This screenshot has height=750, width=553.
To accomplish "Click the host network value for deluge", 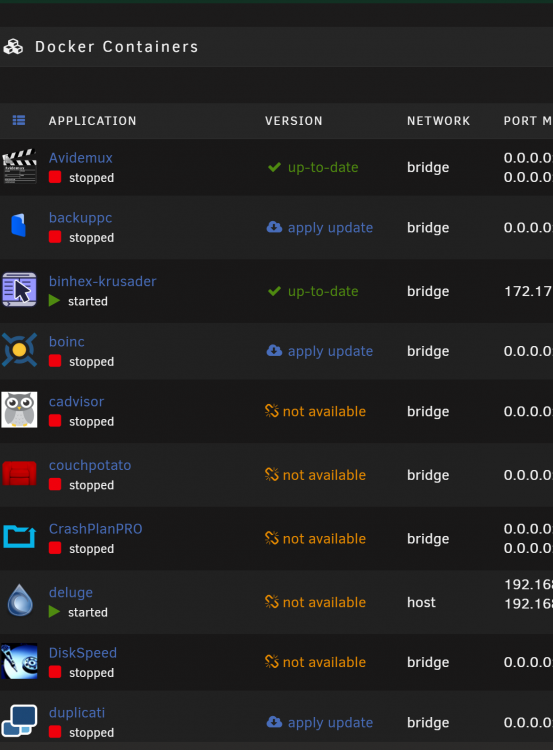I will pos(421,602).
